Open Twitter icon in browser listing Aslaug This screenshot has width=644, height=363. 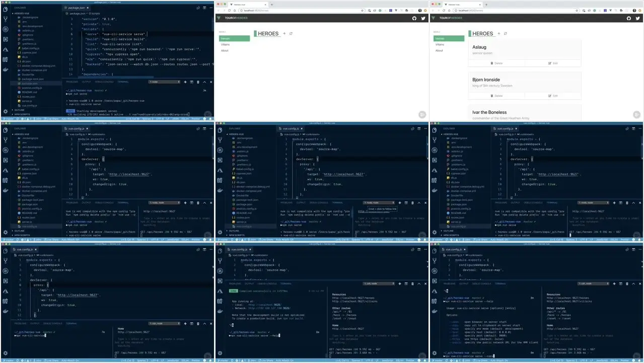637,18
